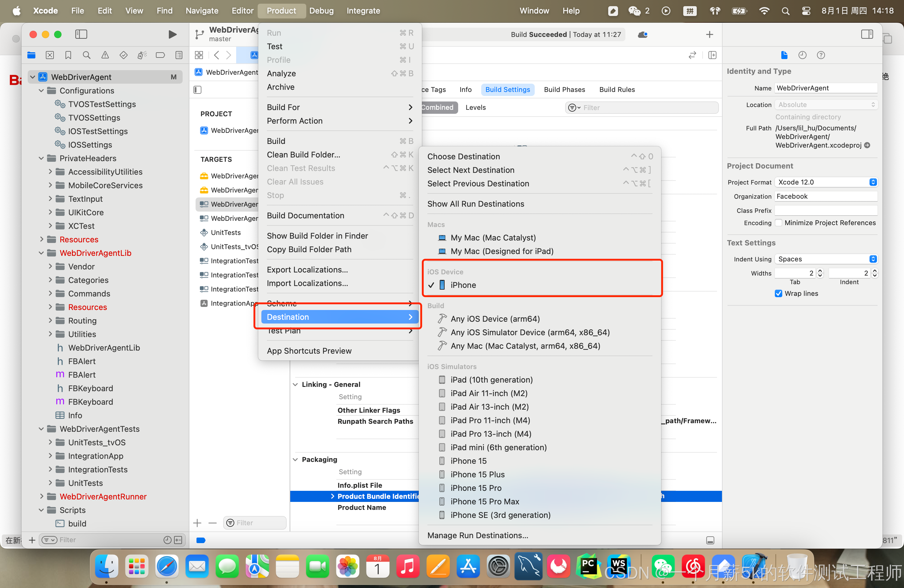The image size is (904, 588).
Task: Select My Mac (Mac Catalyst) destination
Action: [x=493, y=237]
